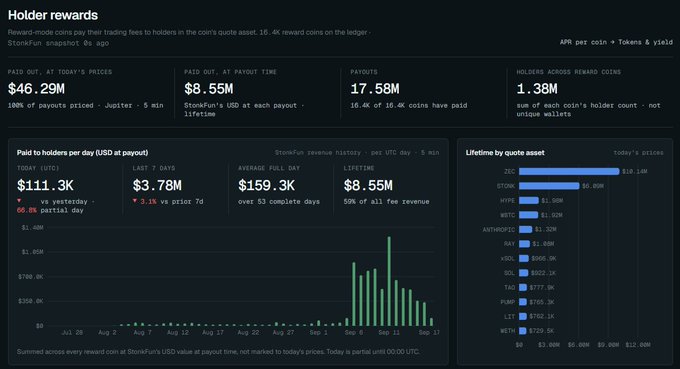Click the SOL $922.1K value

coord(543,273)
